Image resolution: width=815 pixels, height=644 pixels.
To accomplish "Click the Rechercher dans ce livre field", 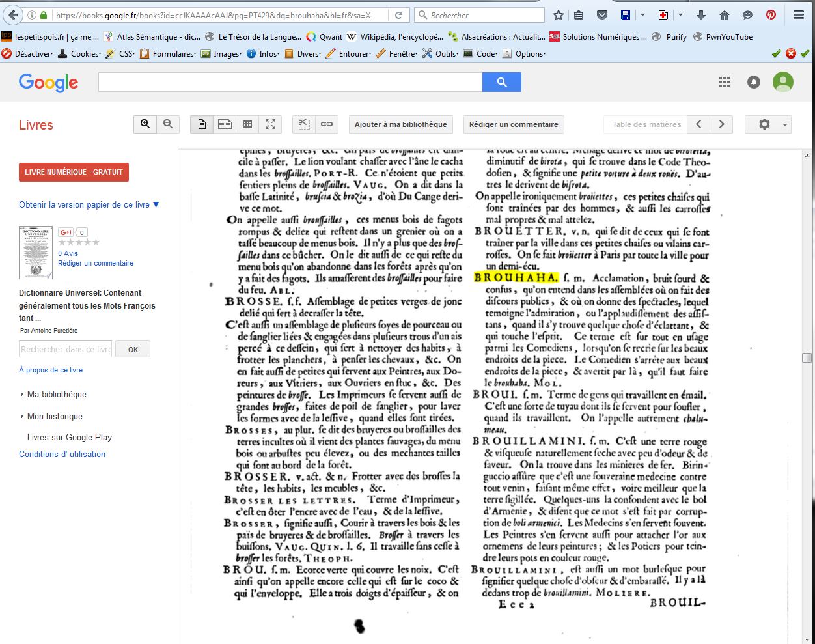I will 66,349.
